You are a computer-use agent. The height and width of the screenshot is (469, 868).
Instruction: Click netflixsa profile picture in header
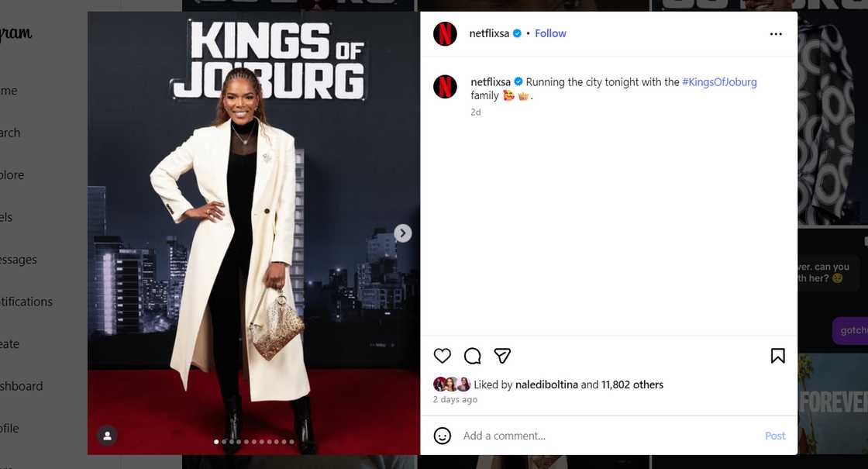(x=445, y=33)
